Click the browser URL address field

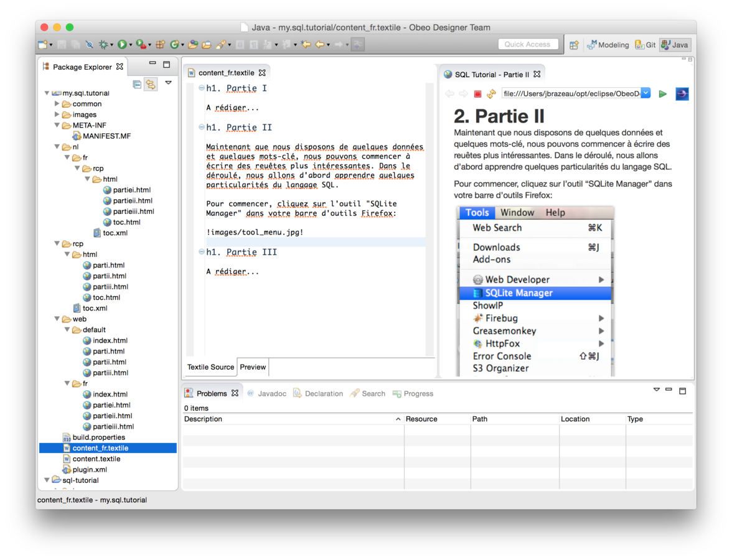coord(571,93)
